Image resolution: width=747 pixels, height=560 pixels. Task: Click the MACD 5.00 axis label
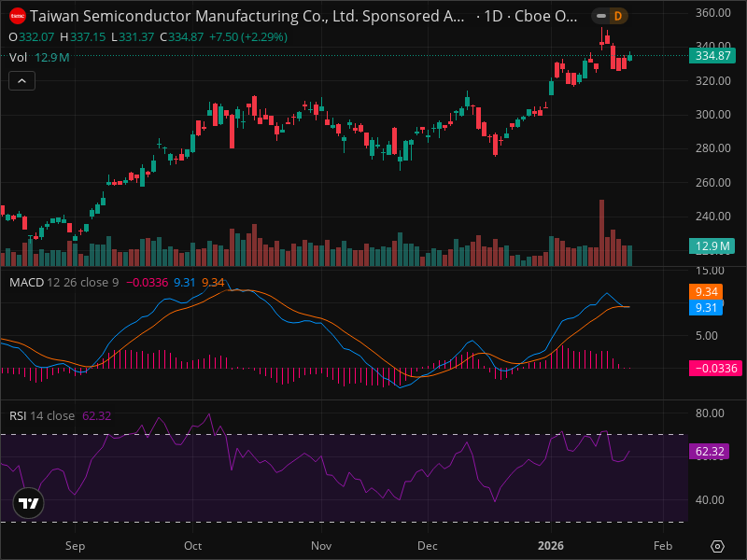pos(707,336)
